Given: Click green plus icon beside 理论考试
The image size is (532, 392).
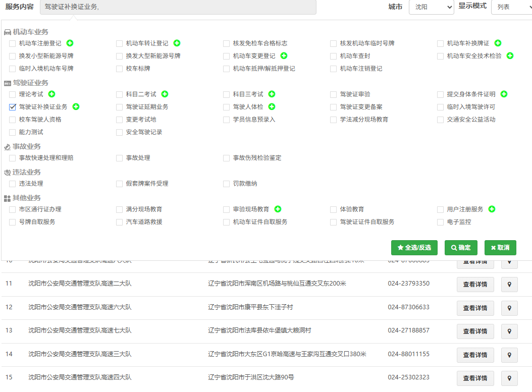Looking at the screenshot, I should point(51,94).
